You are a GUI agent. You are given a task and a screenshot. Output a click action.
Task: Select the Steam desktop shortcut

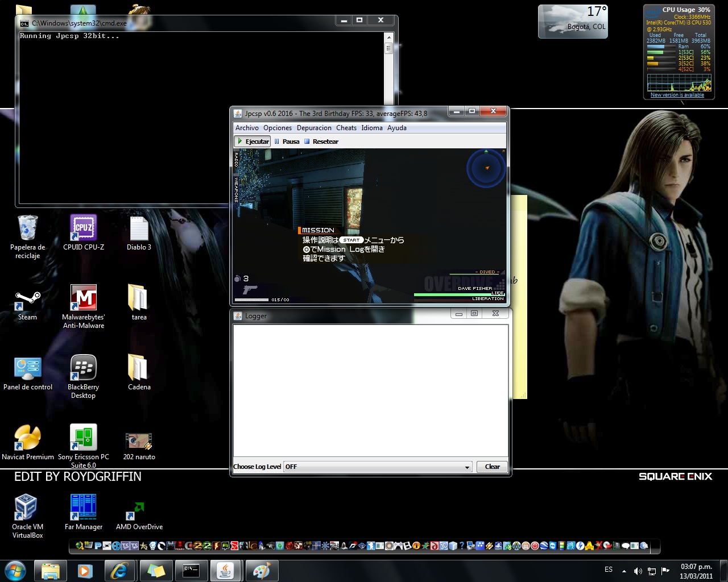point(27,303)
